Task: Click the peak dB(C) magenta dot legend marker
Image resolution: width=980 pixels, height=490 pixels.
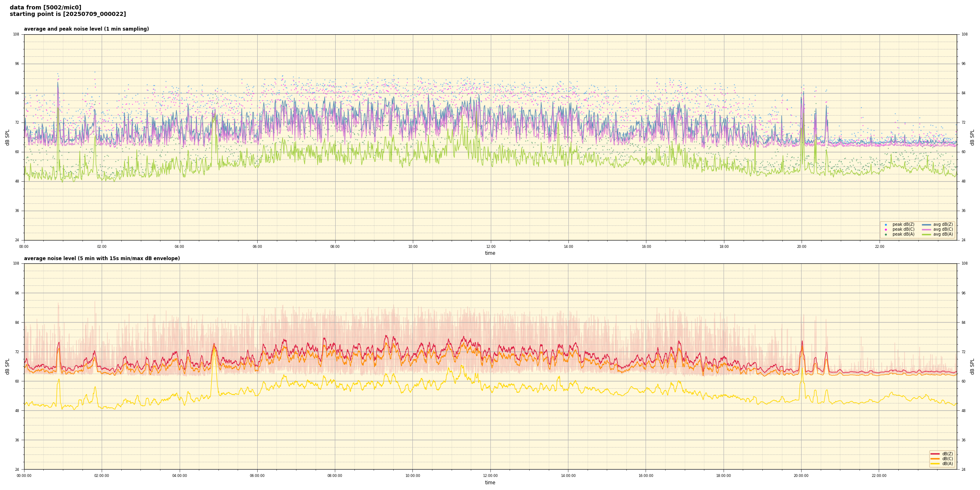Action: tap(886, 229)
